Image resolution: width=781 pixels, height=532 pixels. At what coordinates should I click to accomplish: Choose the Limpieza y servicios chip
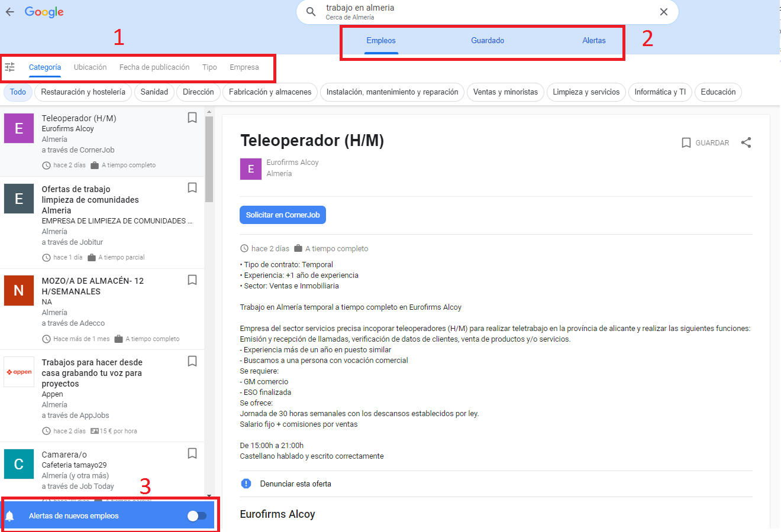[586, 92]
